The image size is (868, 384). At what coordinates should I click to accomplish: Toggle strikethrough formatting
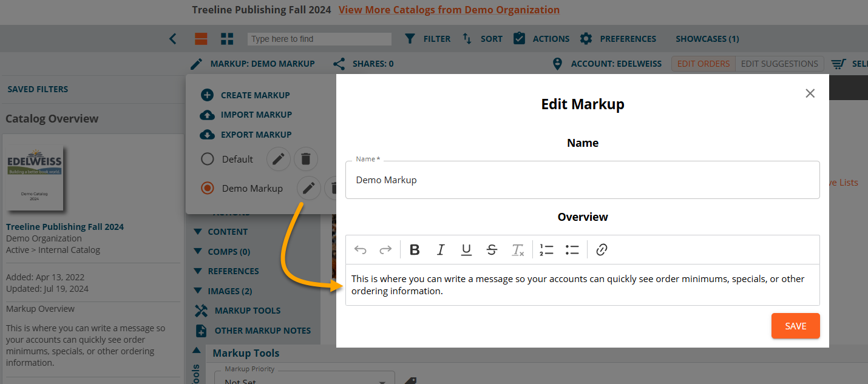[492, 250]
